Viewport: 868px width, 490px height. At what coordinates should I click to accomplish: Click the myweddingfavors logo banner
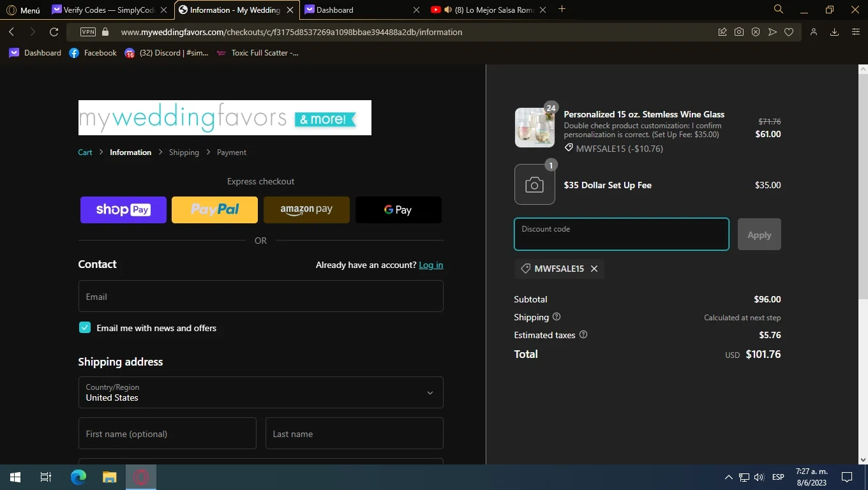tap(225, 117)
